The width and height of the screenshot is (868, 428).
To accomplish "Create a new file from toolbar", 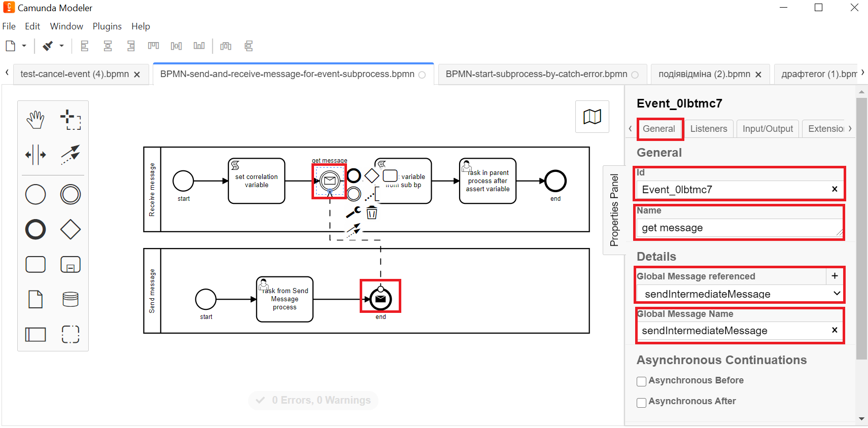I will (x=10, y=46).
